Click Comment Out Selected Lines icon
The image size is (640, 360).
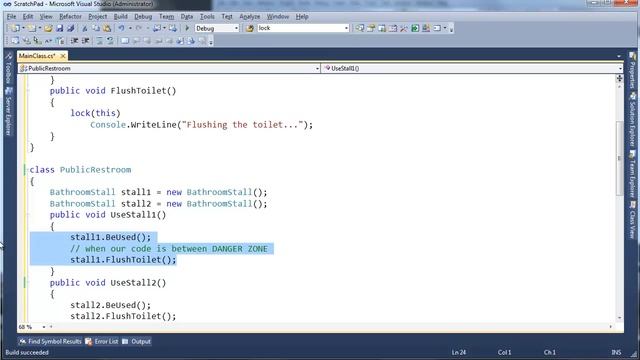coord(100,41)
